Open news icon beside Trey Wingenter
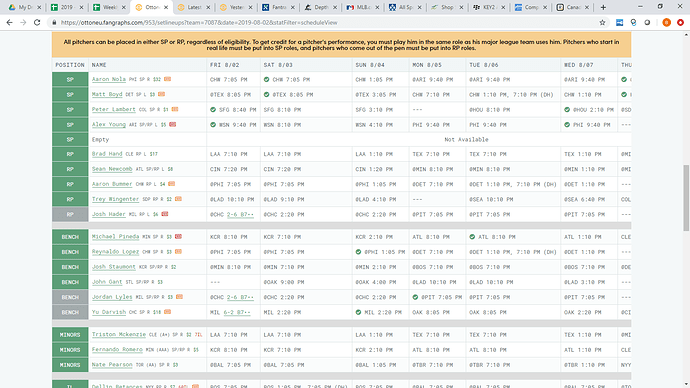 [x=178, y=199]
